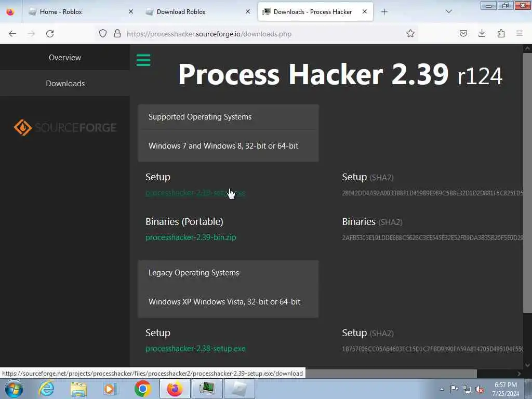
Task: Open the Roblox taskbar button
Action: pos(240,389)
